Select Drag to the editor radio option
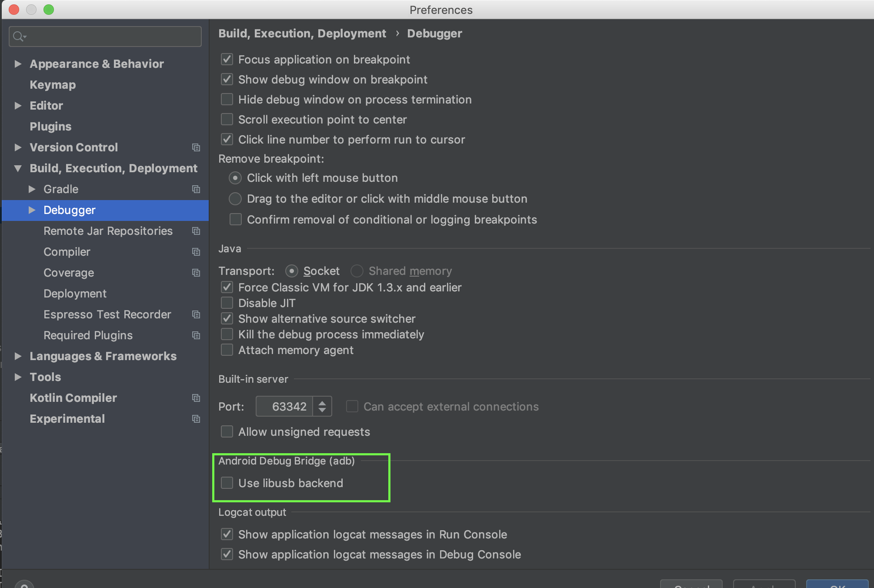874x588 pixels. tap(235, 199)
